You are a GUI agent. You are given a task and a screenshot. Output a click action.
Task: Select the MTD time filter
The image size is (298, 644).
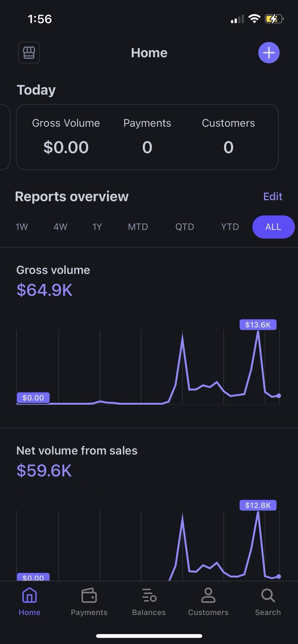138,227
